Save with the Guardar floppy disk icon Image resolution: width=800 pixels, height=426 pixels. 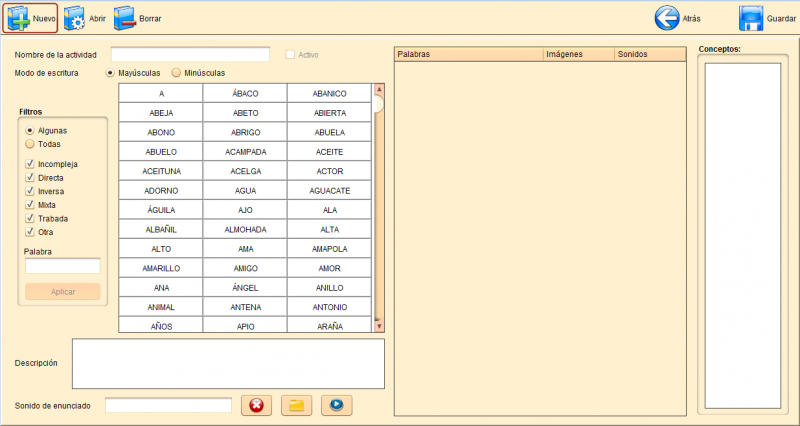751,18
